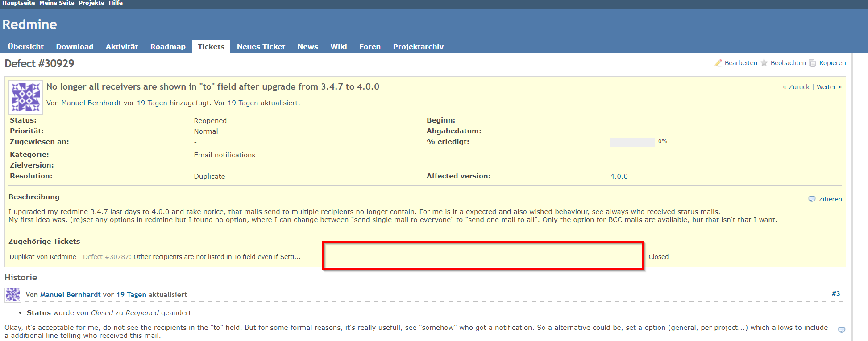The image size is (868, 341).
Task: Go to the News tab
Action: 308,46
